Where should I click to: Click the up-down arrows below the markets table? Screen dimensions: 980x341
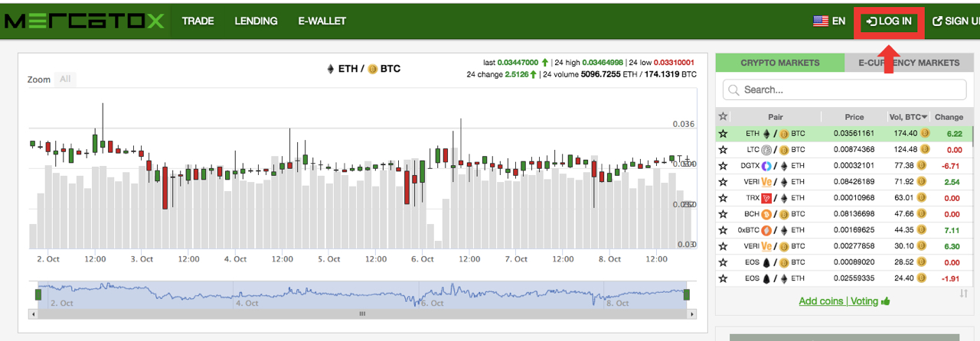(964, 294)
